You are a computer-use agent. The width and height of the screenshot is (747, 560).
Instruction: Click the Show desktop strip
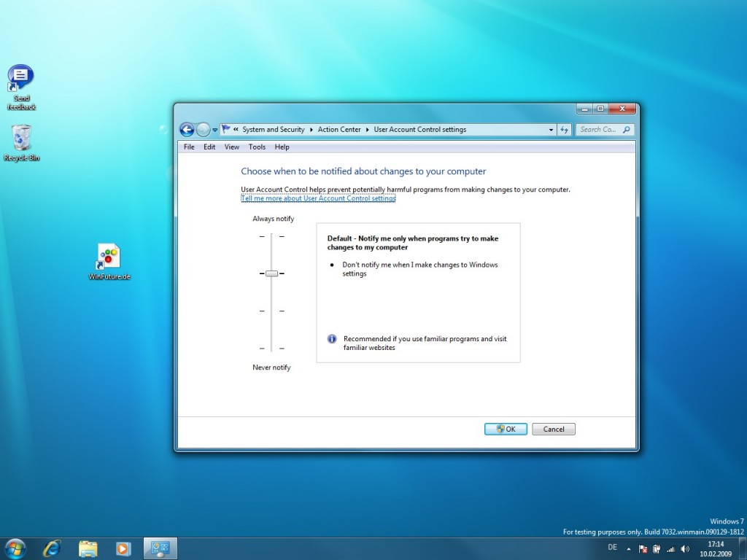point(743,548)
